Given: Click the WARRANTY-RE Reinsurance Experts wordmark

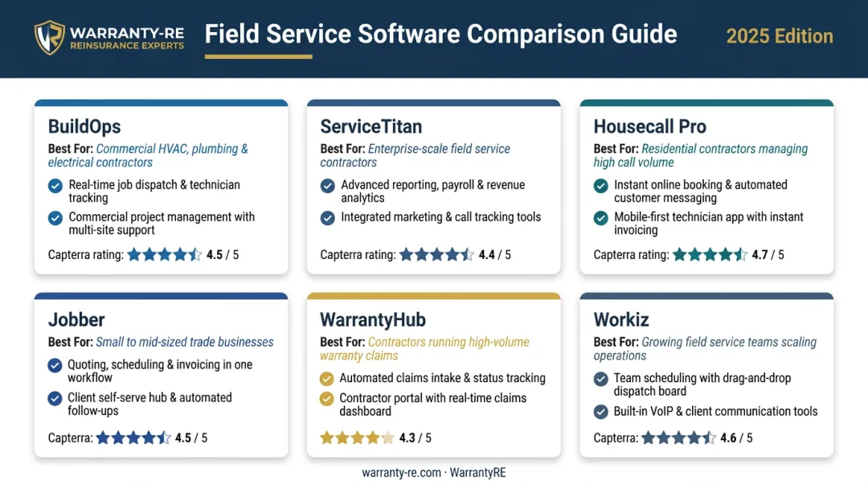Looking at the screenshot, I should click(x=127, y=39).
